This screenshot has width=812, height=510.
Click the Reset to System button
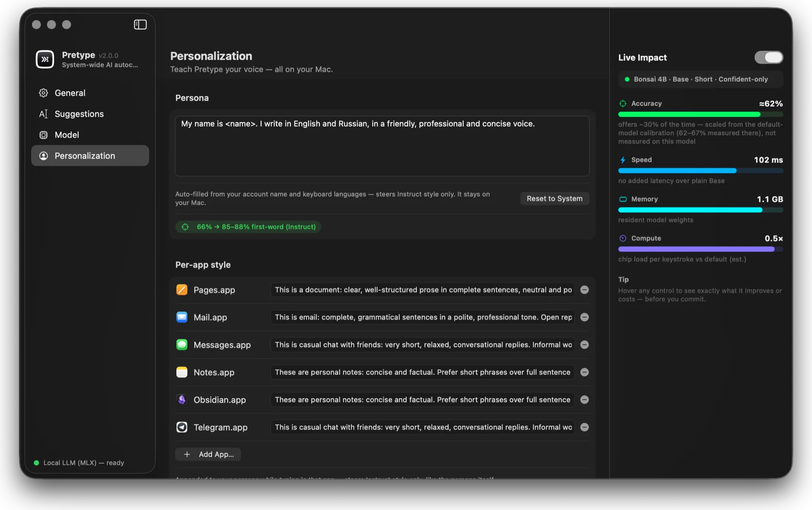(x=555, y=198)
